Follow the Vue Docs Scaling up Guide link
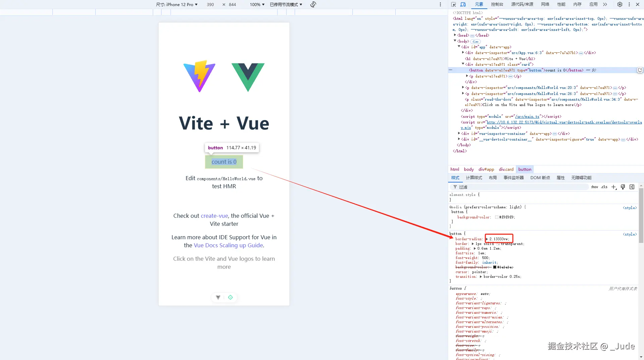The width and height of the screenshot is (644, 360). 228,245
